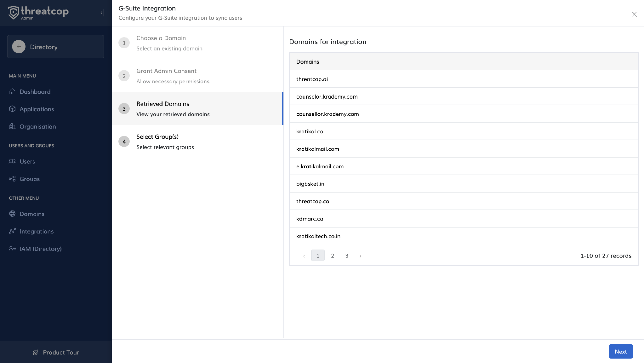Select the kdmarc.co domain row
The width and height of the screenshot is (644, 363).
[x=464, y=219]
